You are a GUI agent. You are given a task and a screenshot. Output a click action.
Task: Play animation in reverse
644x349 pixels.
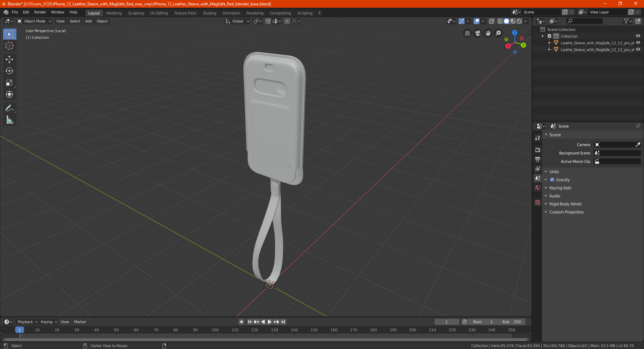tap(263, 322)
